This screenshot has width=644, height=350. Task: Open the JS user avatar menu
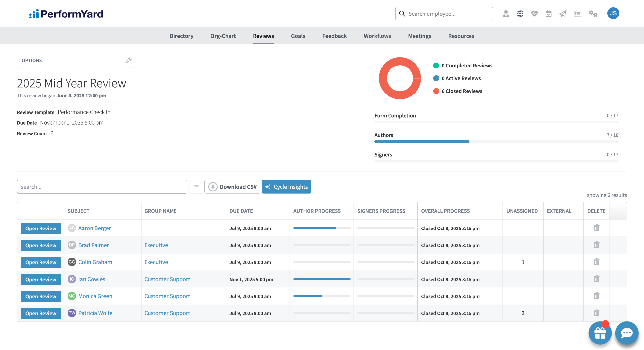(x=613, y=13)
